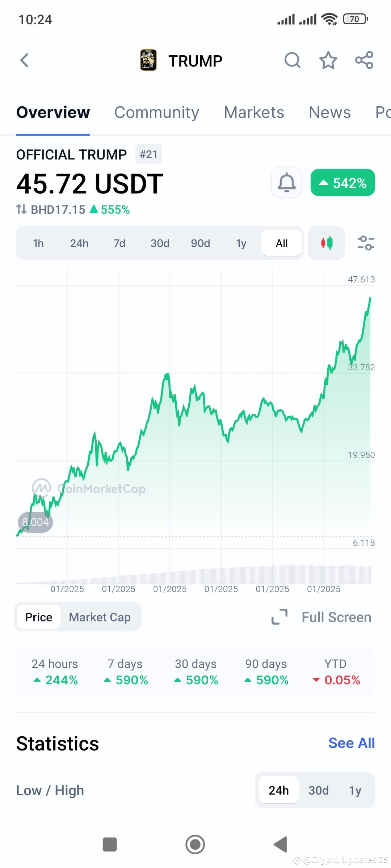
Task: Tap the back arrow icon
Action: coord(24,60)
